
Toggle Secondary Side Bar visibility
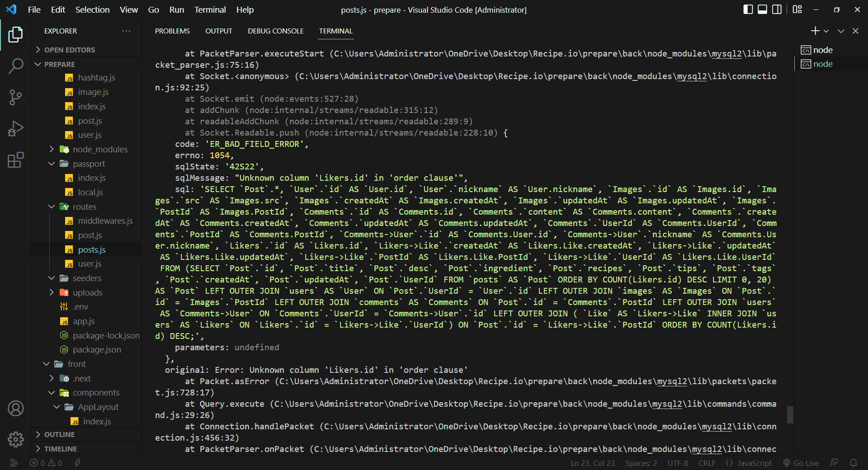pyautogui.click(x=777, y=9)
